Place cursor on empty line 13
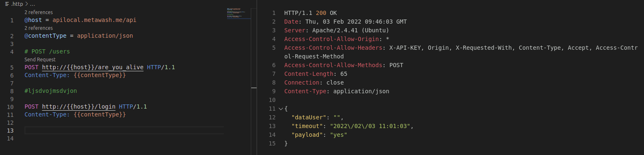Image resolution: width=644 pixels, height=155 pixels. 124,131
